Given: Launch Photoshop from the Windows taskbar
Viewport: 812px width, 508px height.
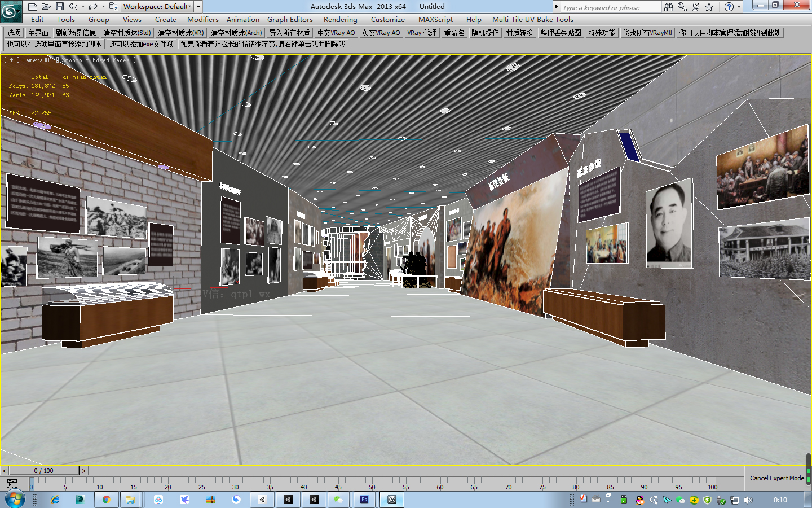Looking at the screenshot, I should pyautogui.click(x=364, y=499).
